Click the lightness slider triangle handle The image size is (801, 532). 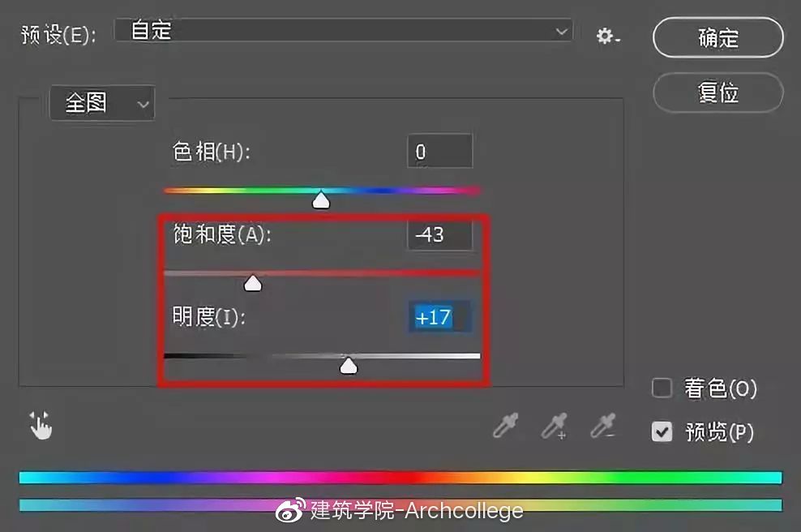(349, 367)
